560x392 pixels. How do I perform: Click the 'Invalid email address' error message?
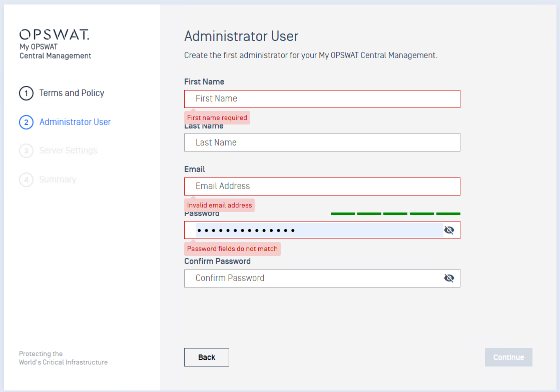click(x=219, y=205)
